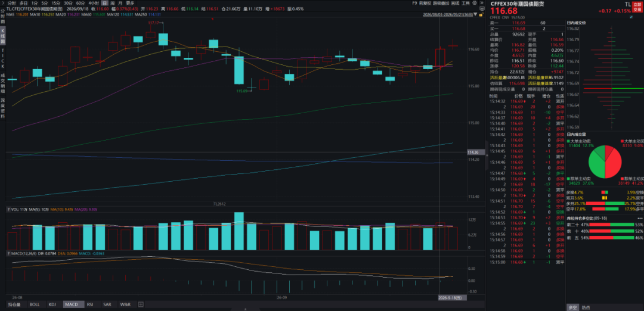
Task: Click the blue pencil edit icon under price change
Action: [631, 17]
